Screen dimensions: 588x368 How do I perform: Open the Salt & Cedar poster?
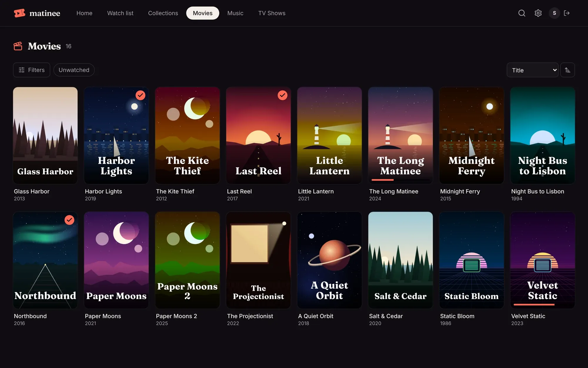(400, 260)
